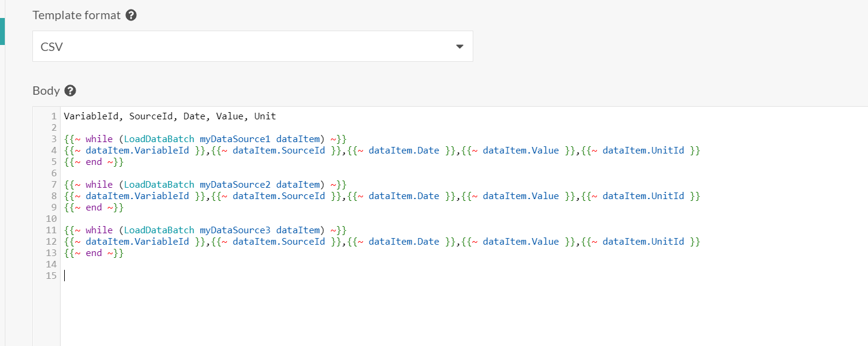This screenshot has height=346, width=868.
Task: Click line number 10 in the gutter
Action: tap(51, 219)
